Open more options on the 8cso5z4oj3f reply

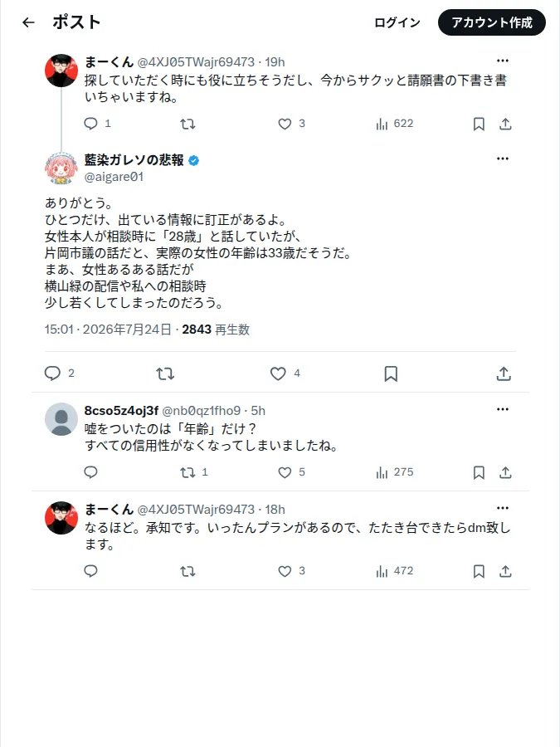click(503, 409)
